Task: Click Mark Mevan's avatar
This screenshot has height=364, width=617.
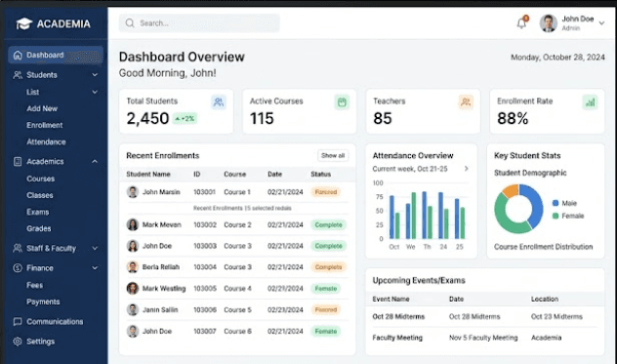Action: point(133,224)
